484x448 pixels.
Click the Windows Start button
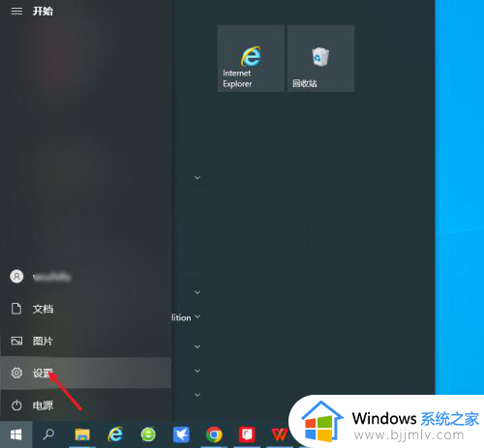click(16, 434)
